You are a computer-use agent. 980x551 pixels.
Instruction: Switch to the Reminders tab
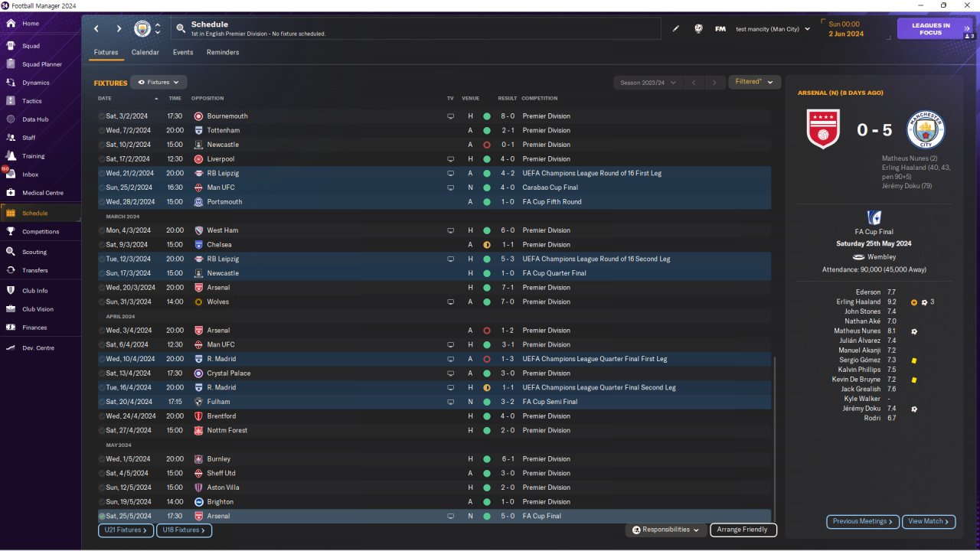(x=223, y=53)
